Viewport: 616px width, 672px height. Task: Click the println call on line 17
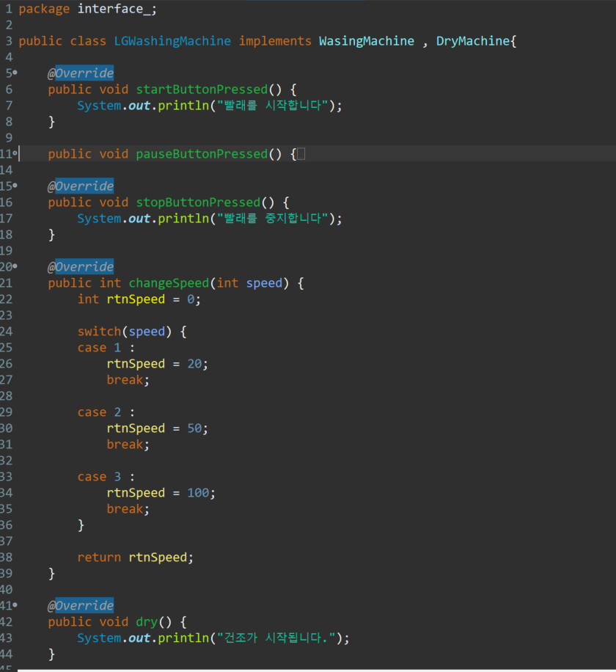pyautogui.click(x=183, y=219)
